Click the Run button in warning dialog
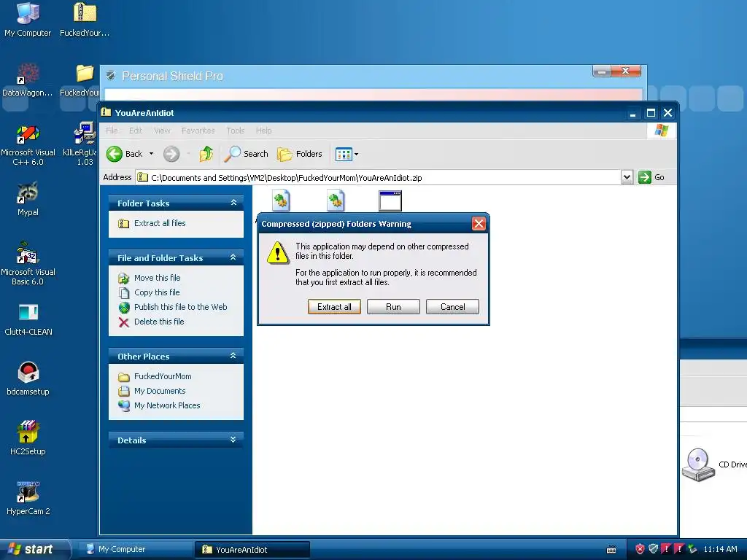 pyautogui.click(x=393, y=307)
